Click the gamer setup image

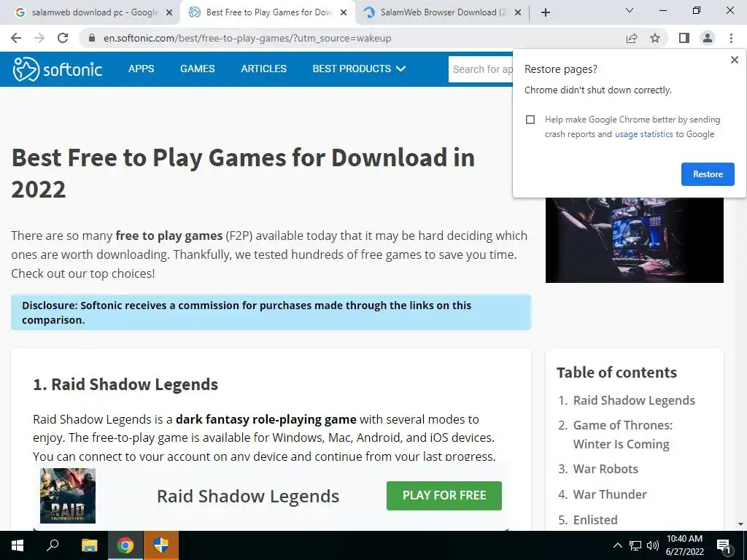pyautogui.click(x=634, y=240)
